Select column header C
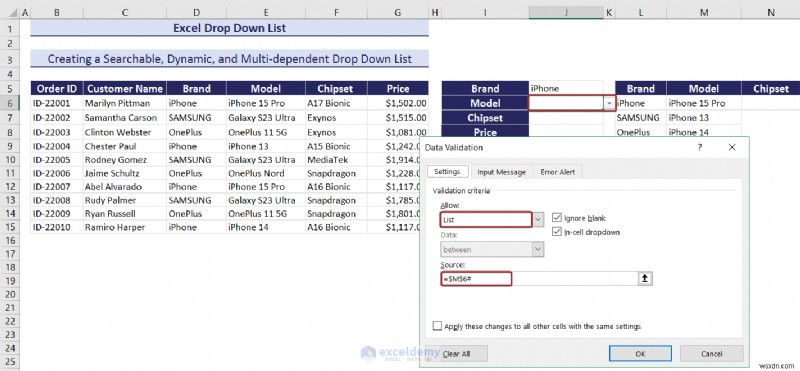The width and height of the screenshot is (800, 371). (x=124, y=13)
